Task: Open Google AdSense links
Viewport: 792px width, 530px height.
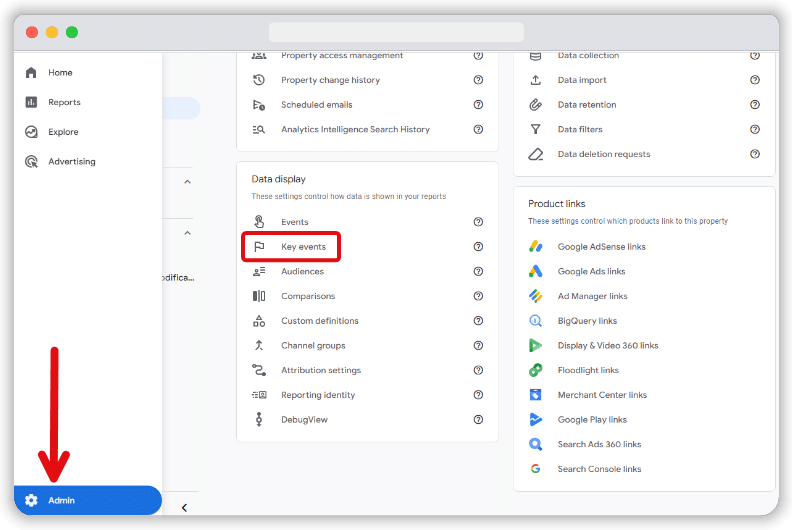Action: (602, 247)
